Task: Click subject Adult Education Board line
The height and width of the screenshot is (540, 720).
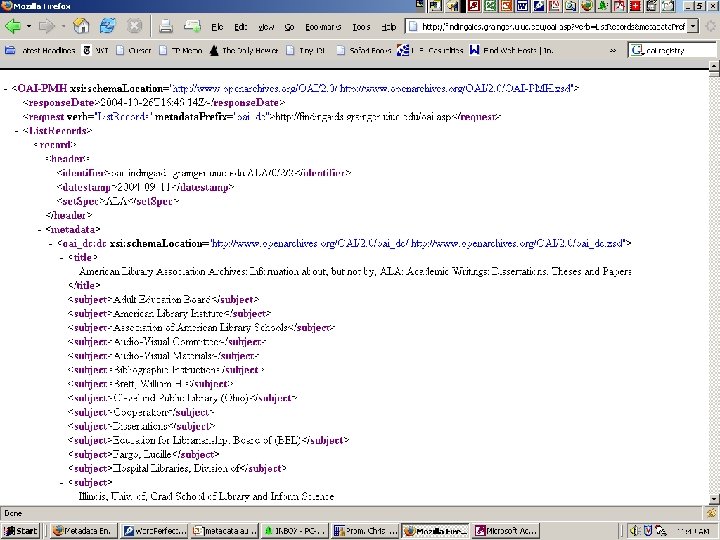Action: [163, 300]
